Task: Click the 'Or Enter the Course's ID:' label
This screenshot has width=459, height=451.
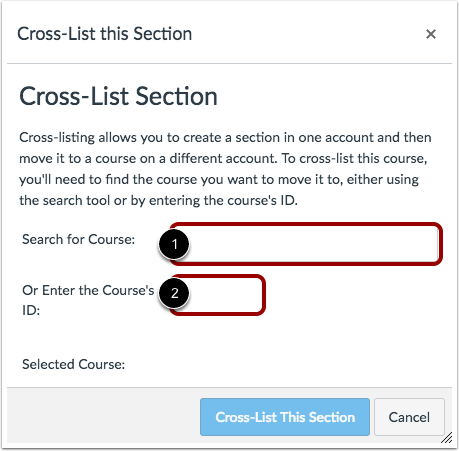Action: tap(88, 300)
